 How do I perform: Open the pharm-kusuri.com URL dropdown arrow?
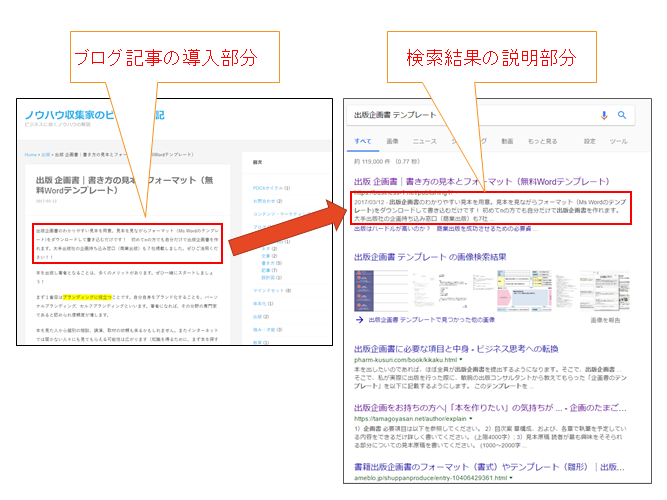coord(461,360)
